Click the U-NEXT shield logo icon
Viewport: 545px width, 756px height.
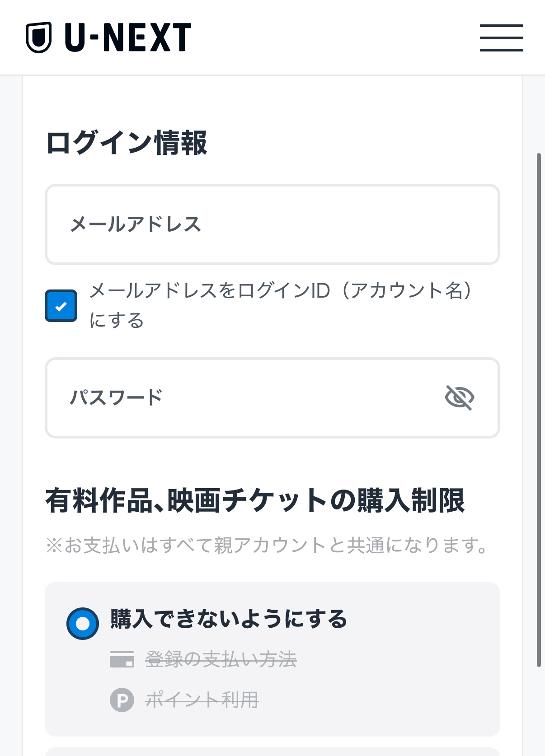pyautogui.click(x=38, y=37)
